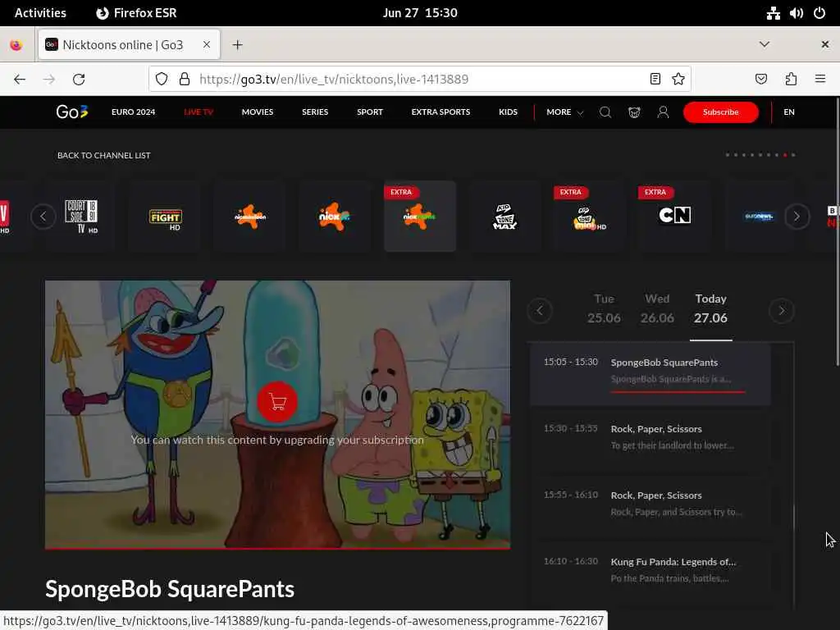Select the highlighted Nicktoons channel logo
The height and width of the screenshot is (630, 840).
click(x=419, y=217)
